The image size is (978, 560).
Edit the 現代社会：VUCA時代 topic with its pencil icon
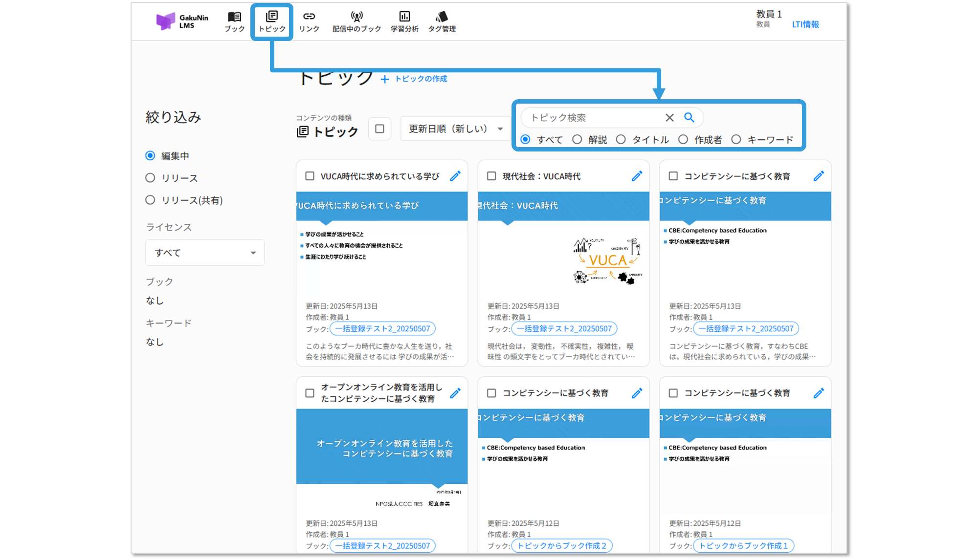pos(637,176)
